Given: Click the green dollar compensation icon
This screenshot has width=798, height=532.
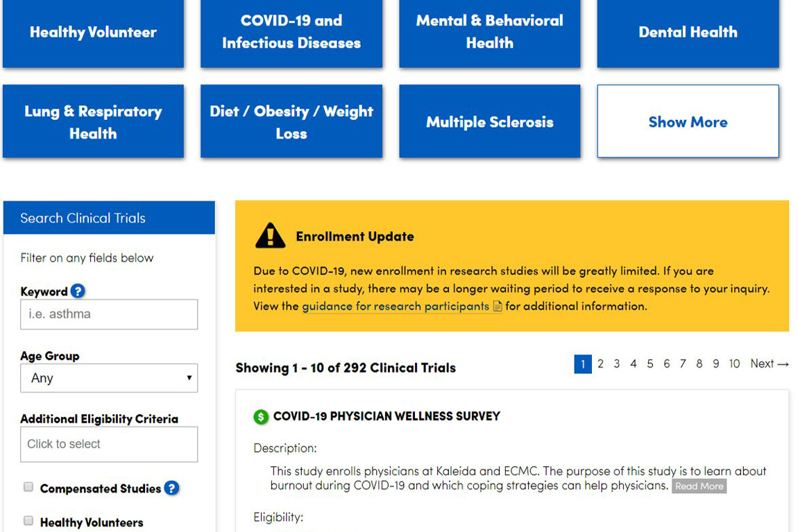Looking at the screenshot, I should coord(261,417).
